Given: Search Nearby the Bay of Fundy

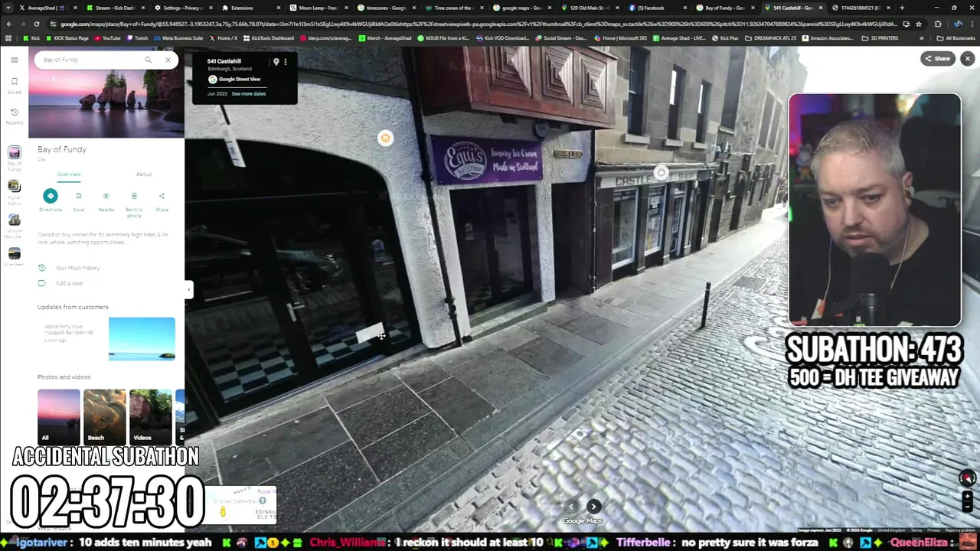Looking at the screenshot, I should pos(106,201).
